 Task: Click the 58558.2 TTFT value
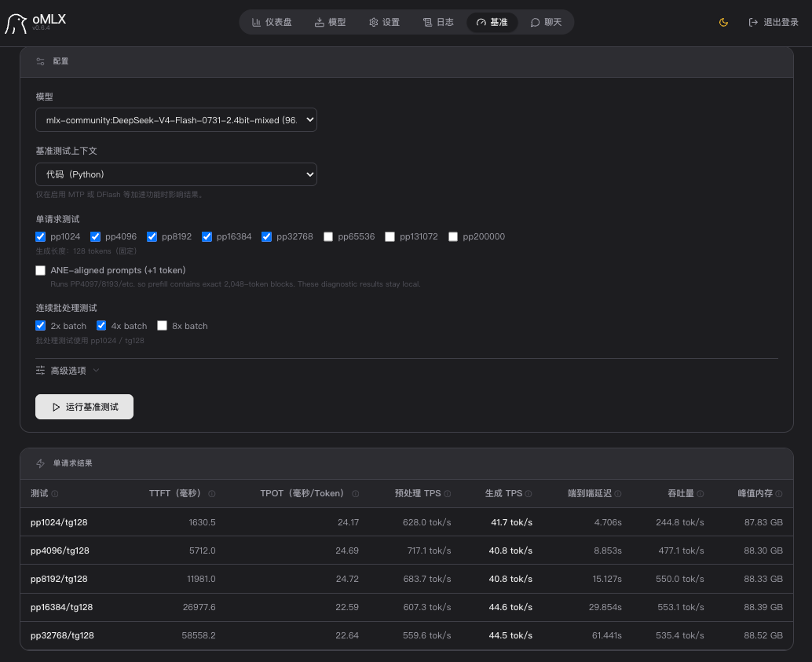click(x=199, y=635)
